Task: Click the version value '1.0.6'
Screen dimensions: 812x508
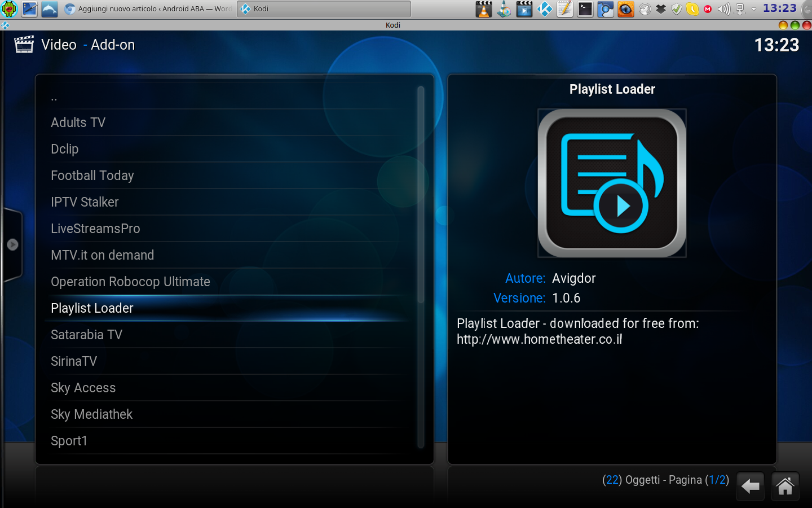Action: (566, 298)
